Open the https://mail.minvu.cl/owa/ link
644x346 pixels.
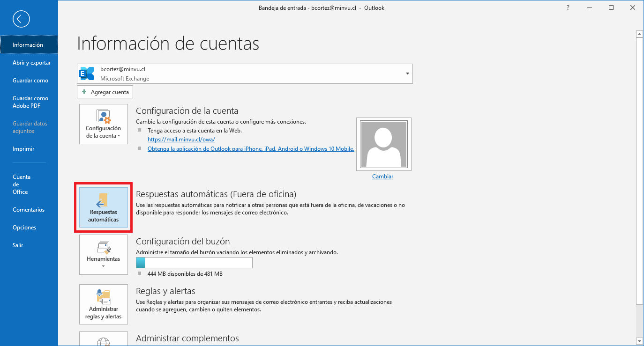point(181,140)
